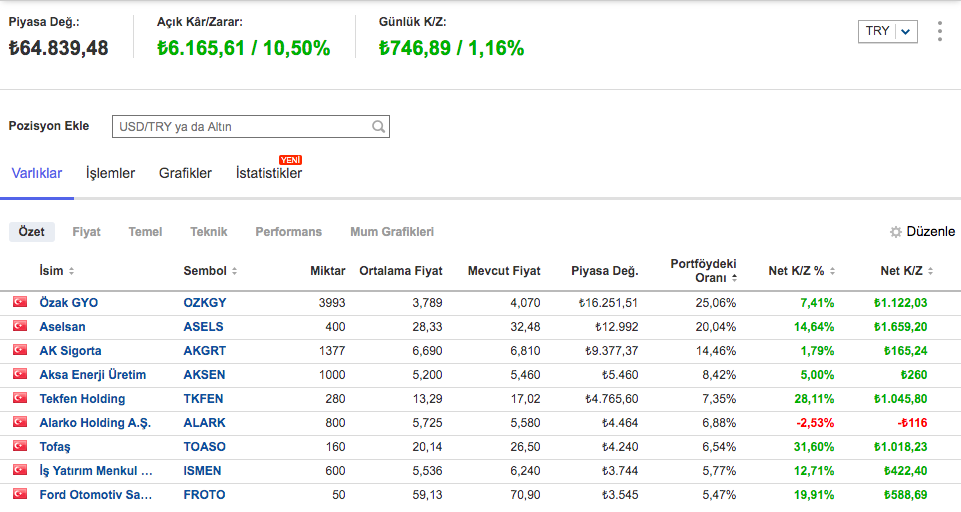Sort by Portföydeki Oranı column header
Image resolution: width=961 pixels, height=512 pixels.
703,270
